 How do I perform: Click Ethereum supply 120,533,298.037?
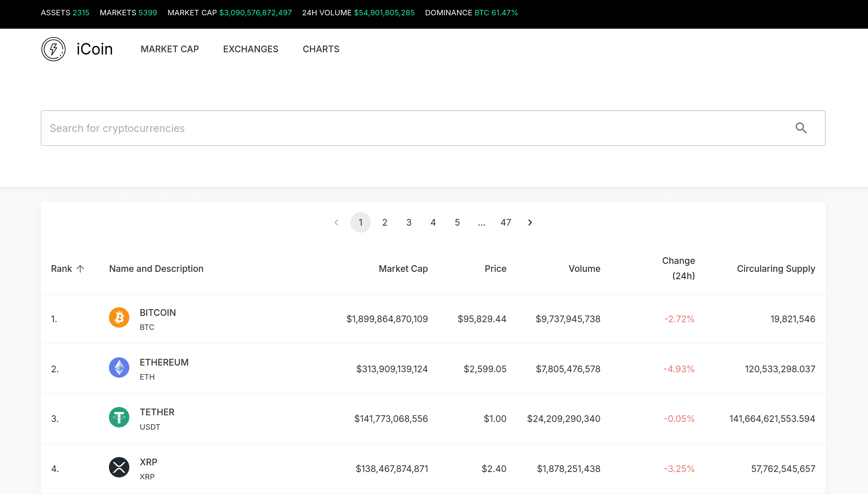click(x=780, y=369)
